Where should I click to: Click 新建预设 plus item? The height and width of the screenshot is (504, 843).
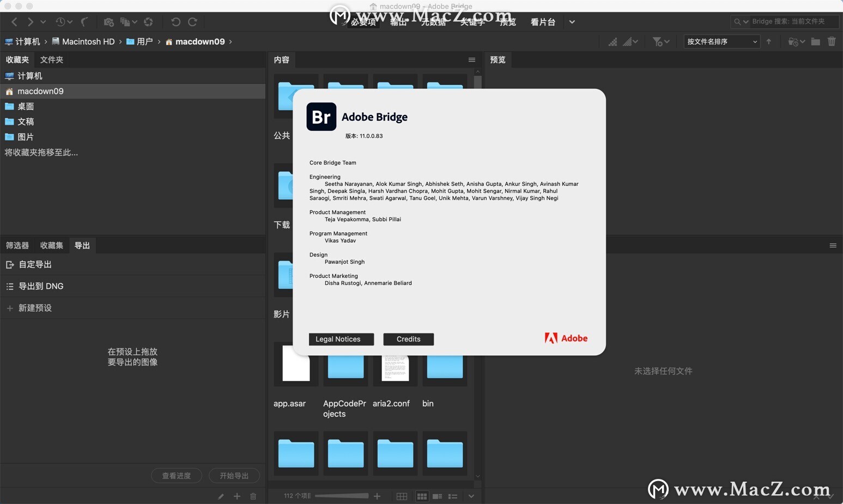click(x=132, y=308)
